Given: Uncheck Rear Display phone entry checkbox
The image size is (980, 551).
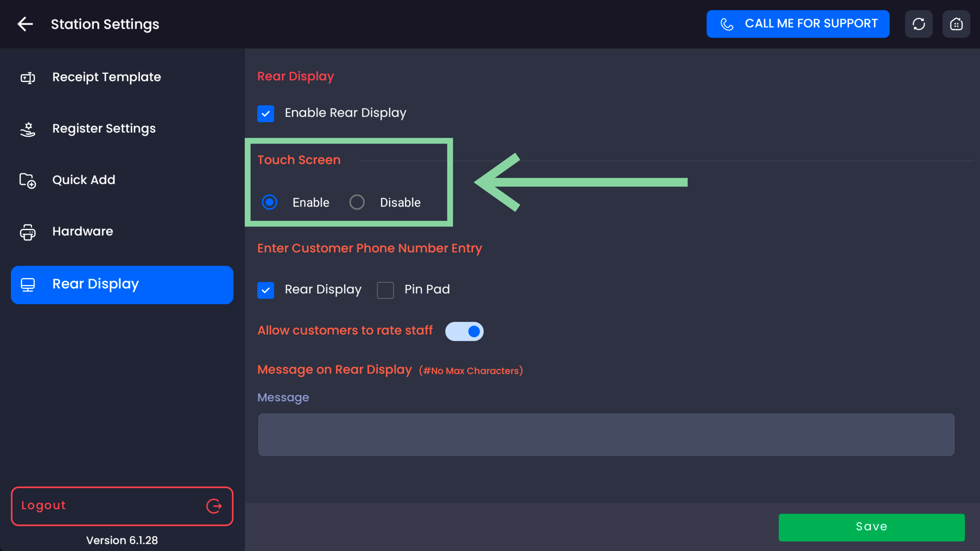Looking at the screenshot, I should pyautogui.click(x=266, y=290).
